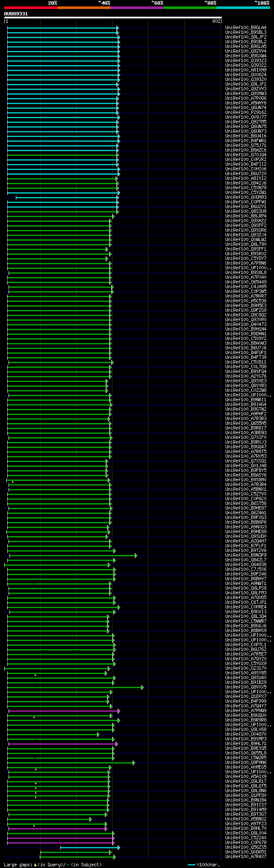The height and width of the screenshot is (868, 274).
Task: Select hit label UniRef100_Q8L790
Action: [x=246, y=245]
